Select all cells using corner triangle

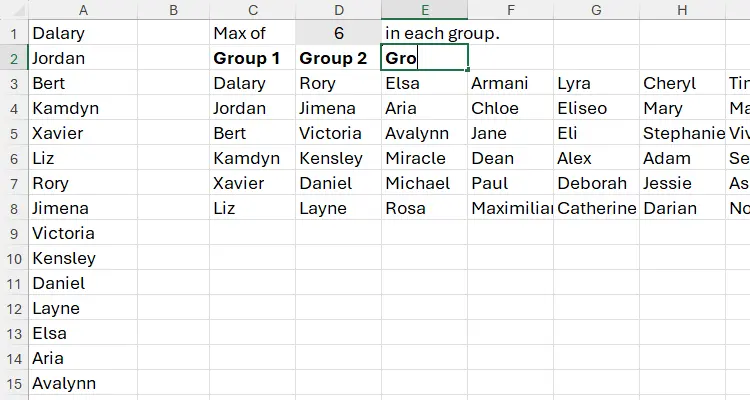[x=14, y=10]
